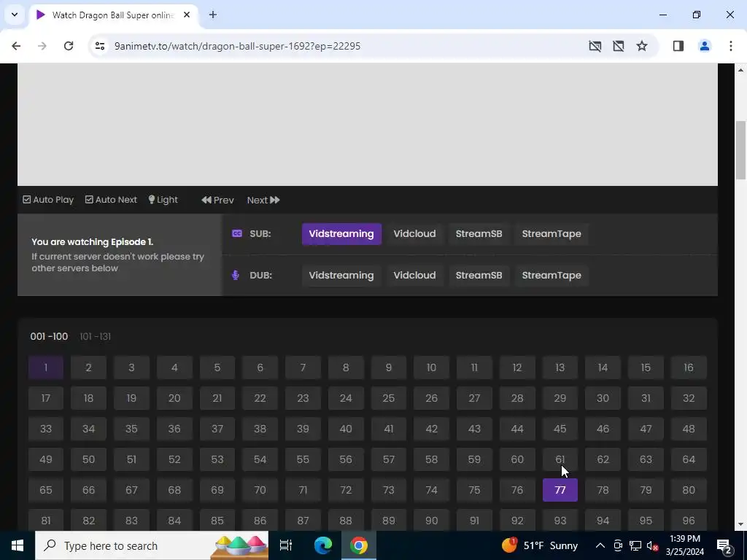
Task: Open the site information icon in address bar
Action: click(x=99, y=46)
